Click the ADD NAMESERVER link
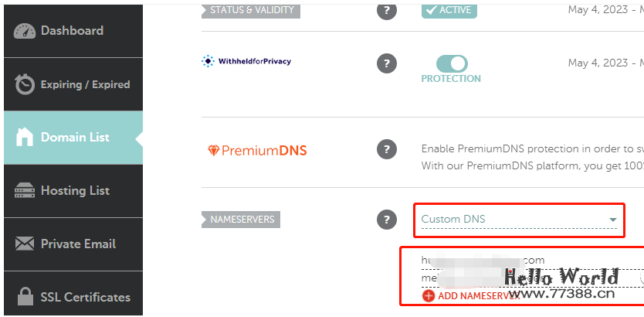 point(477,296)
